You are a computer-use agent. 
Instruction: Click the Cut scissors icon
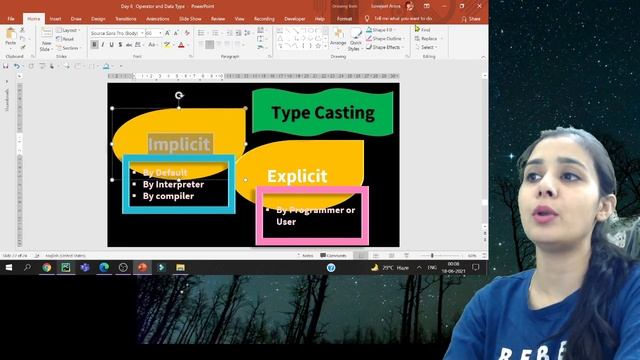(x=22, y=30)
